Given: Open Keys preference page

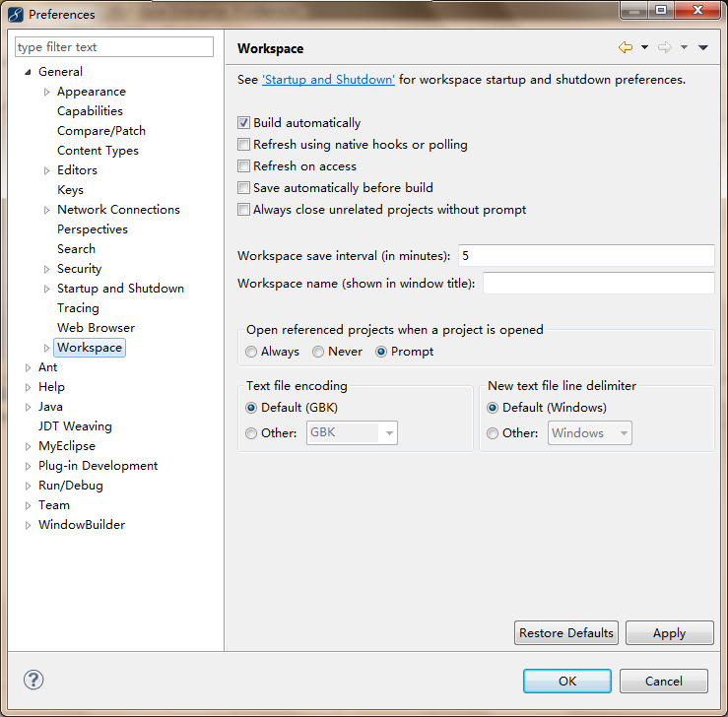Looking at the screenshot, I should (71, 190).
